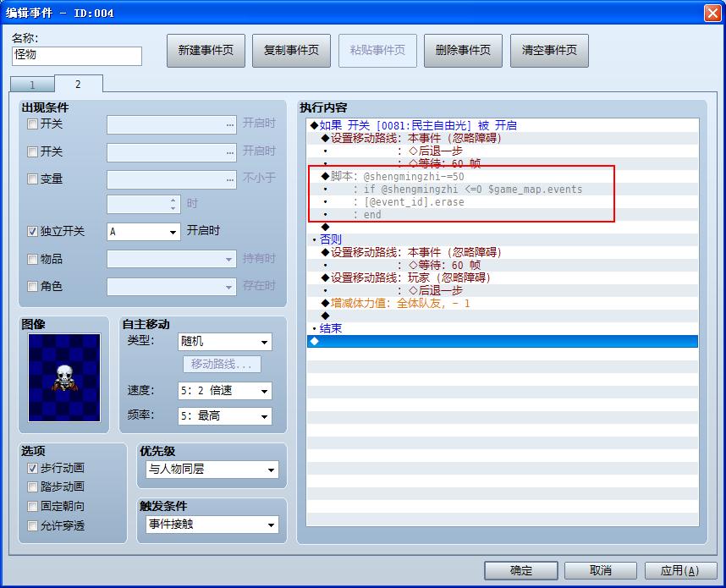Open the 触发条件 dropdown
The width and height of the screenshot is (726, 588).
pos(212,525)
